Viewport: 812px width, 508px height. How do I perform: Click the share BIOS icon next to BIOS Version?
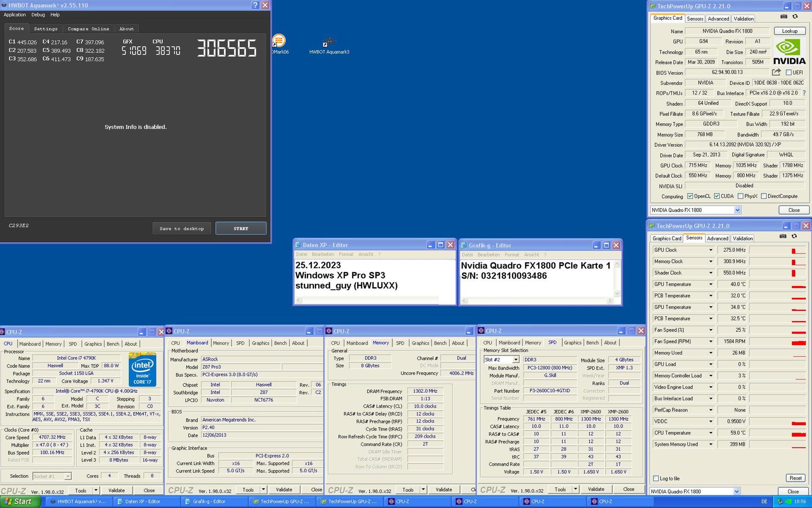776,72
